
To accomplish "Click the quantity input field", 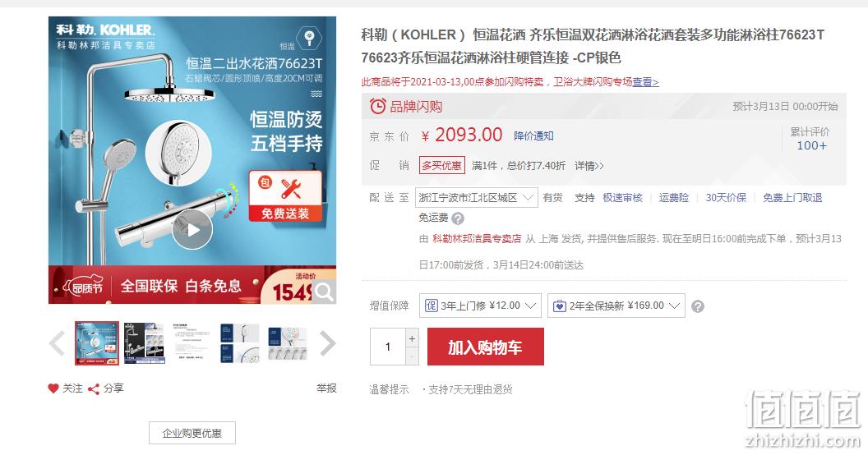I will pyautogui.click(x=388, y=347).
